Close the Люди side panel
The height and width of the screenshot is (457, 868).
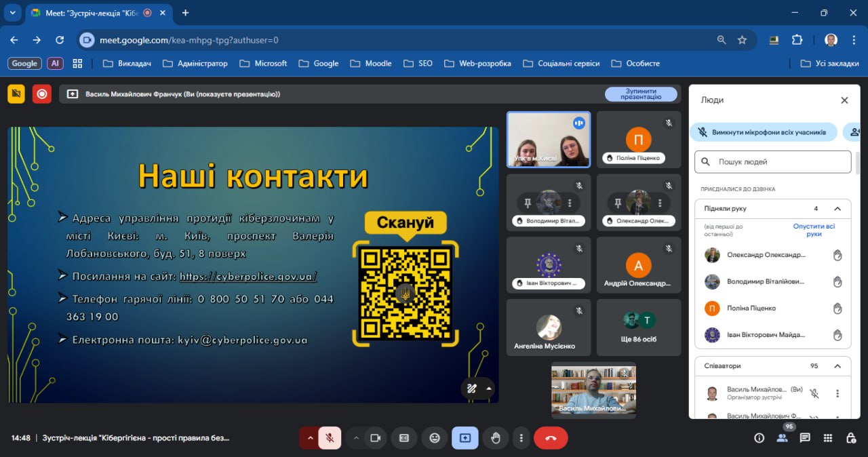pos(844,100)
